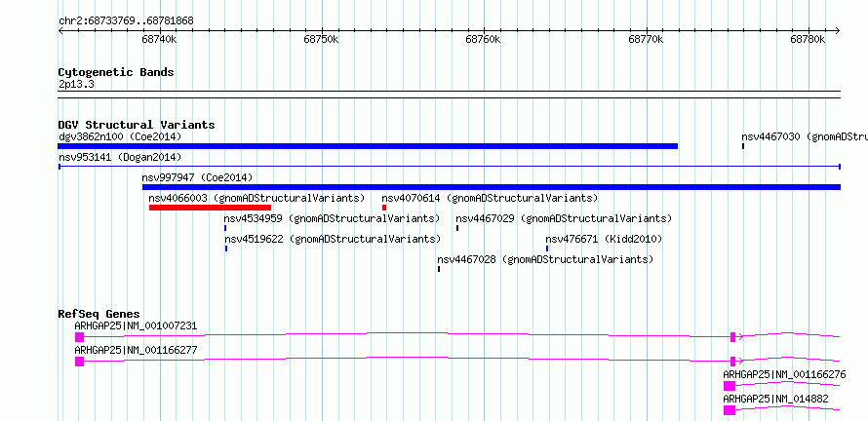Click the nsv4519622 blue marker
This screenshot has width=868, height=421.
226,249
